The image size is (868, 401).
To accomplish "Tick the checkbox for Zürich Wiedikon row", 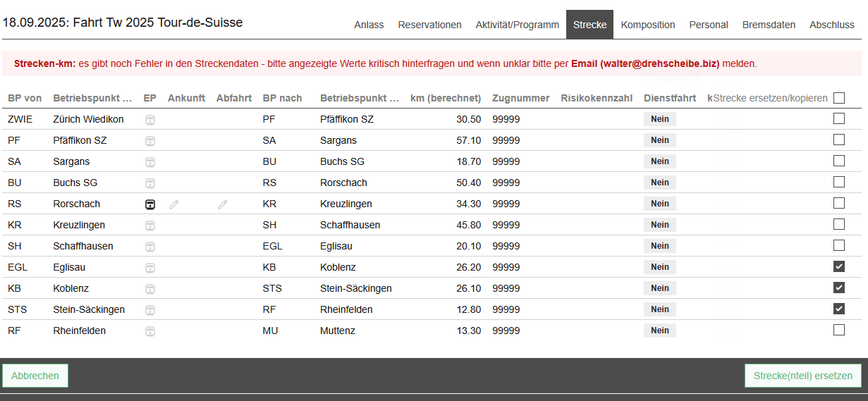I will [838, 118].
